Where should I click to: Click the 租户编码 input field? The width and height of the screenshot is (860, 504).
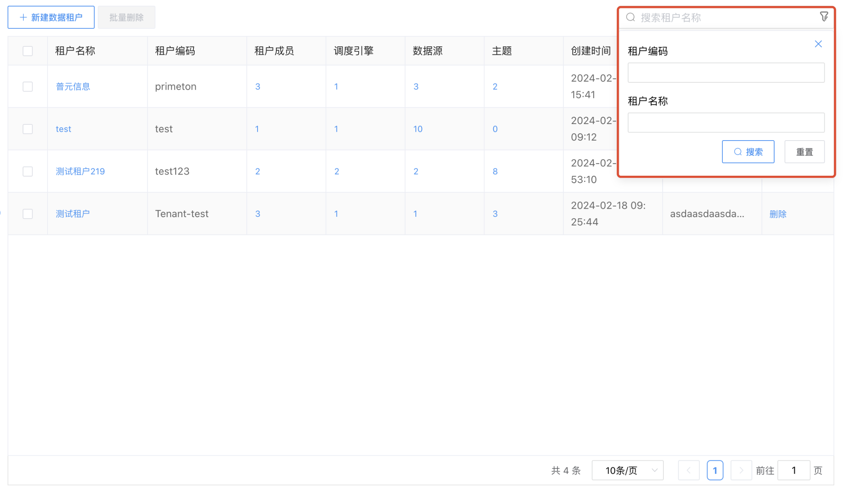point(725,72)
